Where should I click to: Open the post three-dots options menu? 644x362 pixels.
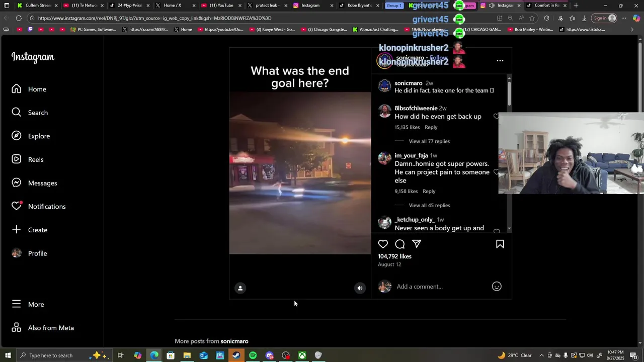[x=500, y=60]
